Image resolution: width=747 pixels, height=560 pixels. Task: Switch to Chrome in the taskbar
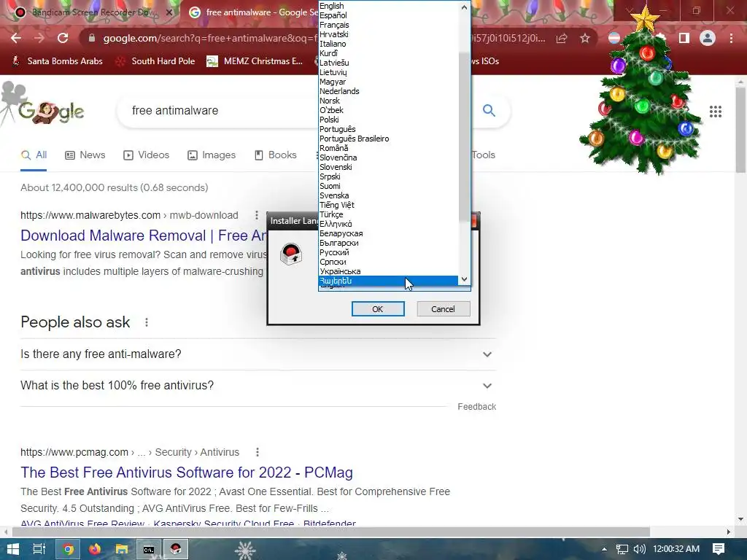coord(68,549)
